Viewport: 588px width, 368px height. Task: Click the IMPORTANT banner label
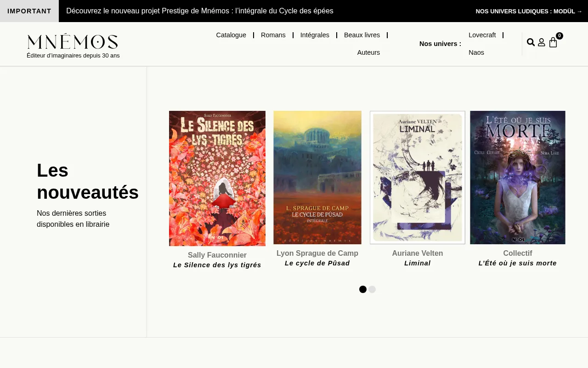pyautogui.click(x=29, y=11)
